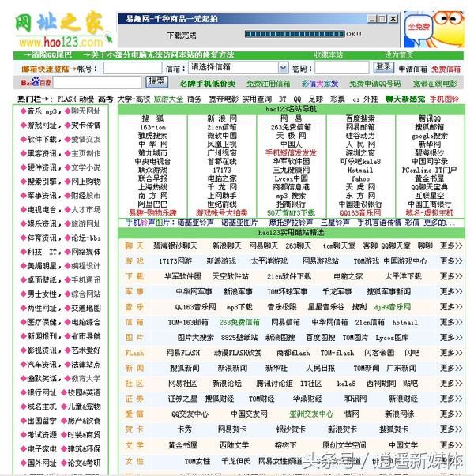Viewport: 474px width, 476px height.
Task: Open 50万首MP3下载 link
Action: tap(291, 213)
